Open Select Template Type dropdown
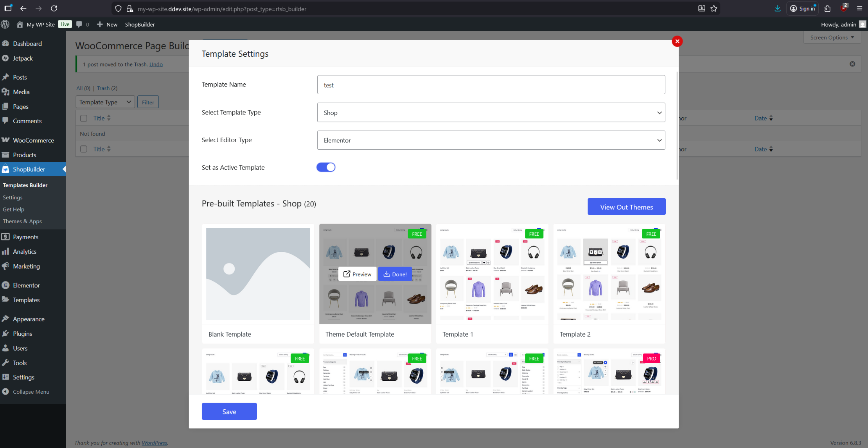868x448 pixels. click(x=491, y=113)
